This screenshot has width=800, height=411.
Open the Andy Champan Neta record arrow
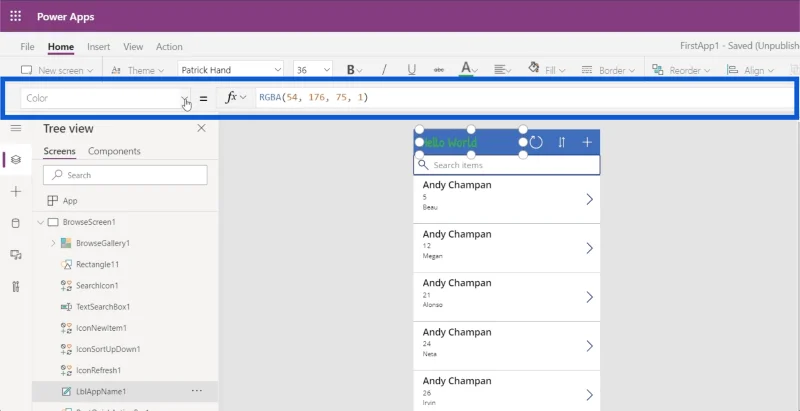(x=589, y=346)
